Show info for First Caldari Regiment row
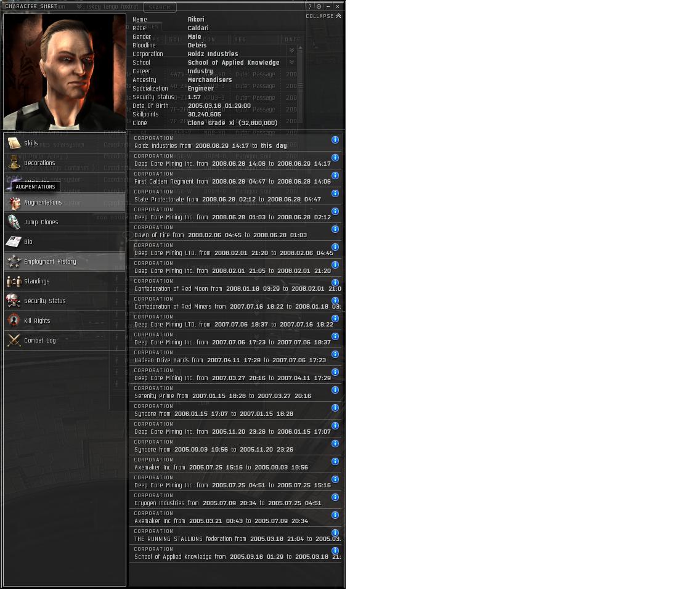The image size is (700, 589). coord(335,176)
